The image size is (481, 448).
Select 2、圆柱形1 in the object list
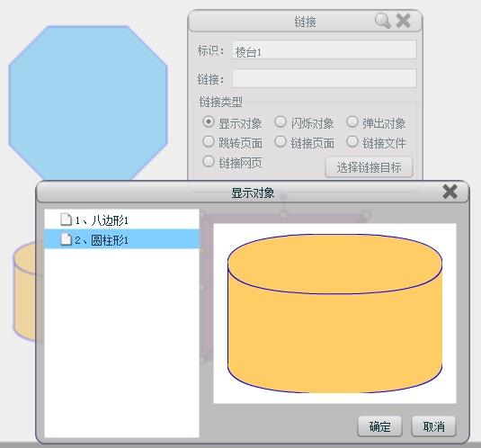tap(121, 239)
